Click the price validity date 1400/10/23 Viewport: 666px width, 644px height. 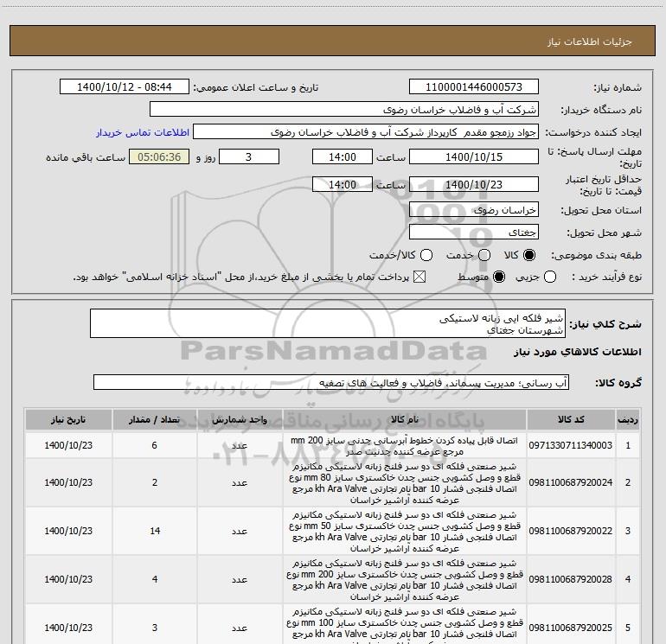point(474,184)
